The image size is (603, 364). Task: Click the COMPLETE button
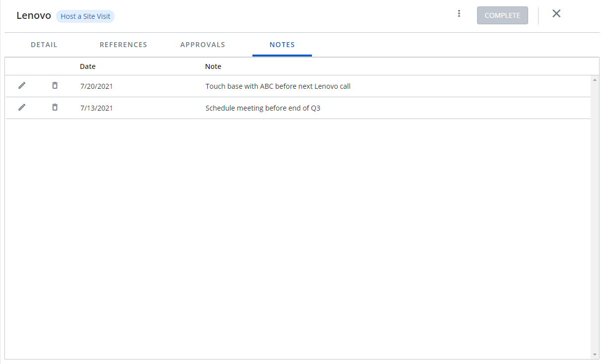tap(502, 15)
